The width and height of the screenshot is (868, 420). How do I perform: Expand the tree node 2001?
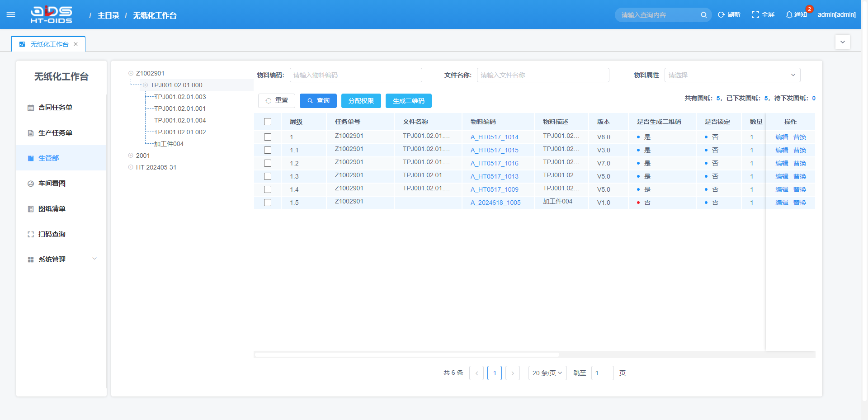131,156
